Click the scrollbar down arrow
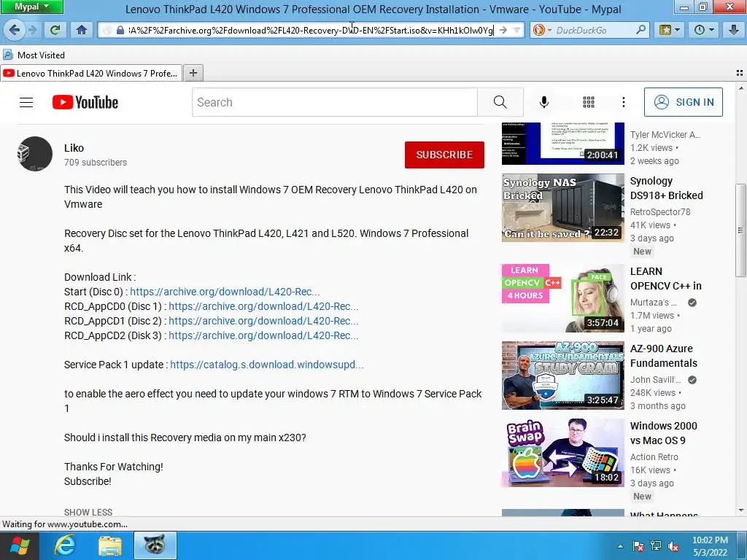The height and width of the screenshot is (560, 747). (x=741, y=510)
